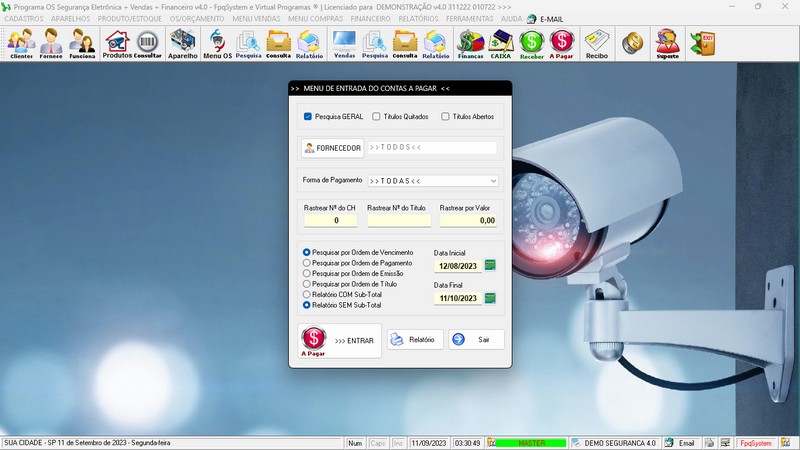Open calendar icon next to Data Inicial
Image resolution: width=800 pixels, height=450 pixels.
pos(490,265)
